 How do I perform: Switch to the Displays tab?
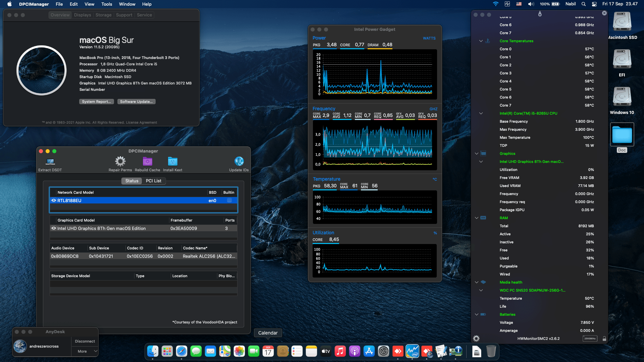point(83,15)
